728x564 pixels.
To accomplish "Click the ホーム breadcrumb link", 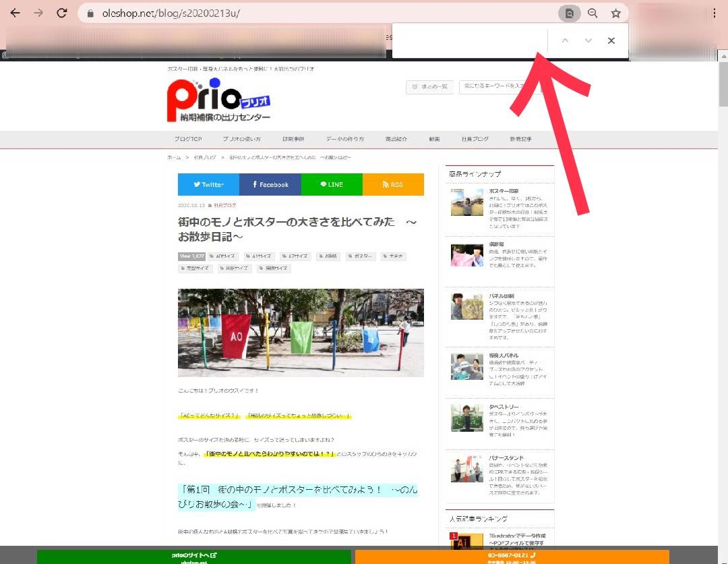I will point(174,157).
